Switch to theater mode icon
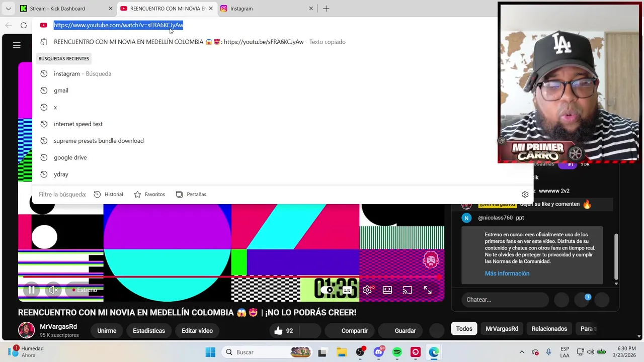The image size is (644, 362). [387, 290]
